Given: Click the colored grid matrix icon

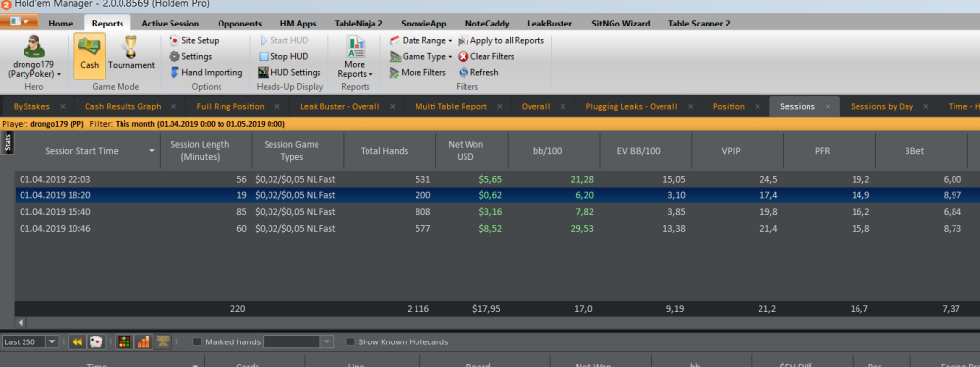Looking at the screenshot, I should click(x=125, y=341).
